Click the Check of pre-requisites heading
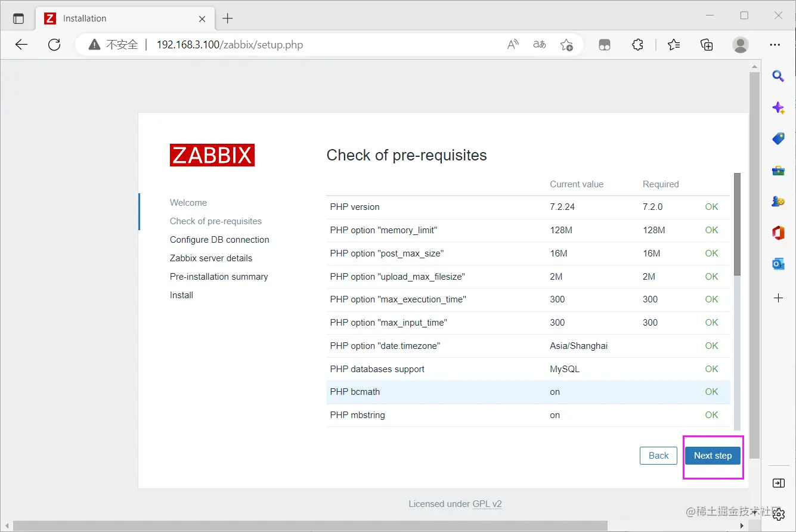796x532 pixels. (x=407, y=155)
